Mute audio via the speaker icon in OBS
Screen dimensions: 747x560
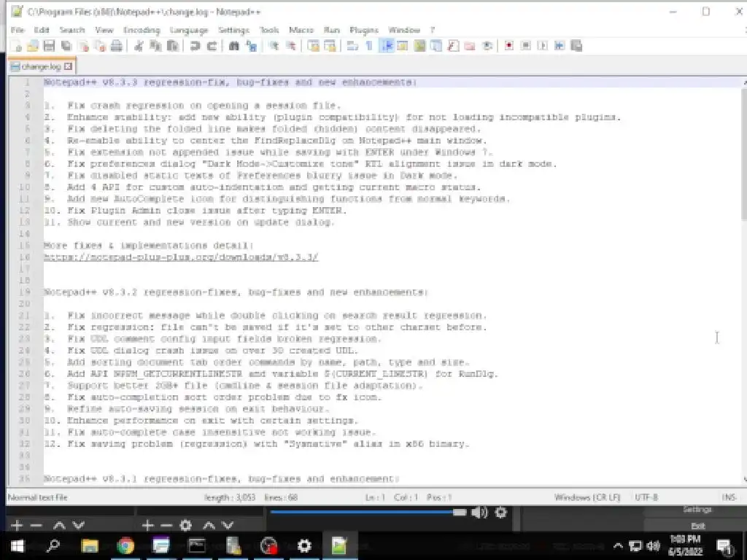[x=479, y=513]
